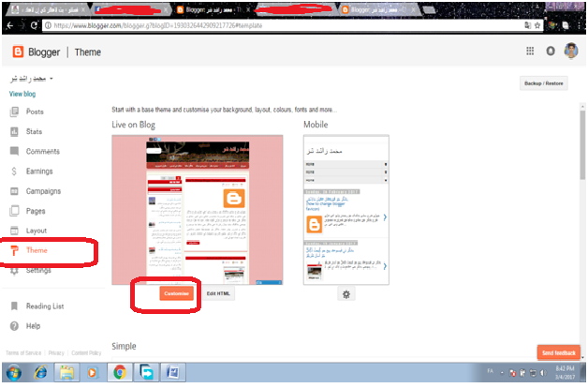Open Terms of Service link
The height and width of the screenshot is (388, 588).
[23, 353]
